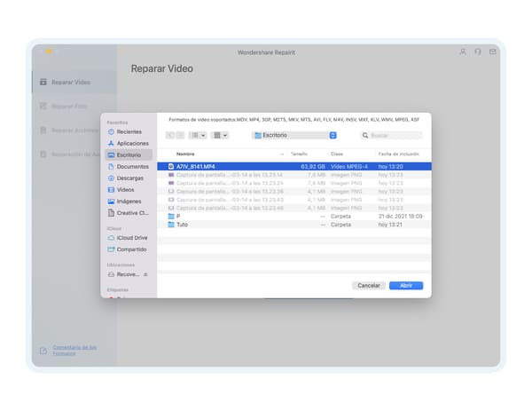Open the mail icon in Repairit title bar
Screen dimensions: 532x411
[493, 52]
